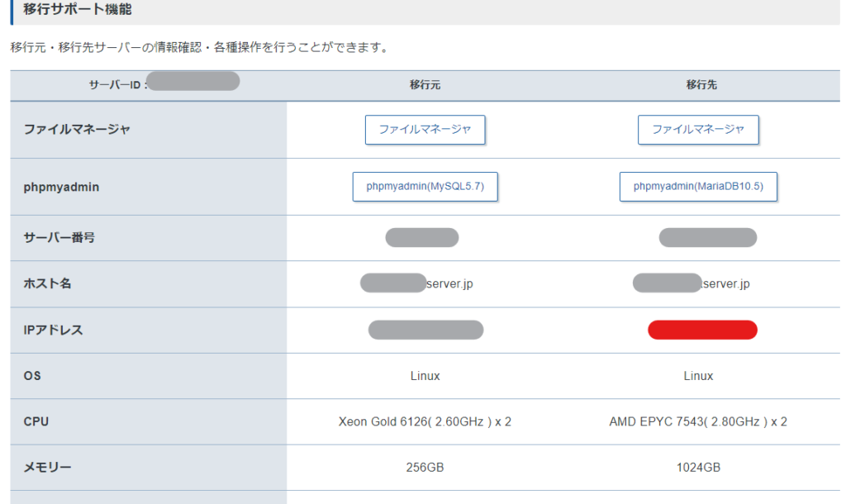Screen dimensions: 846x504
Task: Click the destination host name ending server.jp
Action: click(692, 283)
